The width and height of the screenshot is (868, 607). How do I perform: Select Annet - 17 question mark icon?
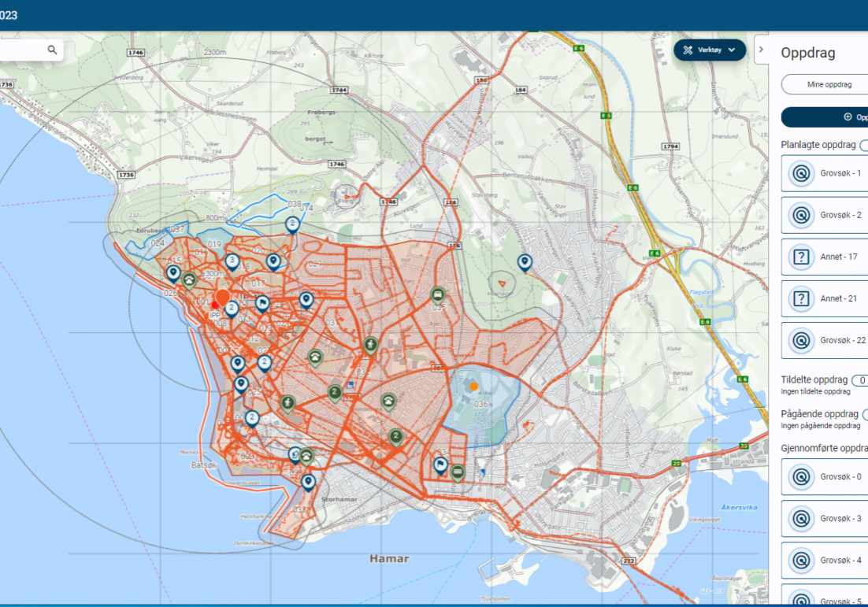pyautogui.click(x=801, y=257)
